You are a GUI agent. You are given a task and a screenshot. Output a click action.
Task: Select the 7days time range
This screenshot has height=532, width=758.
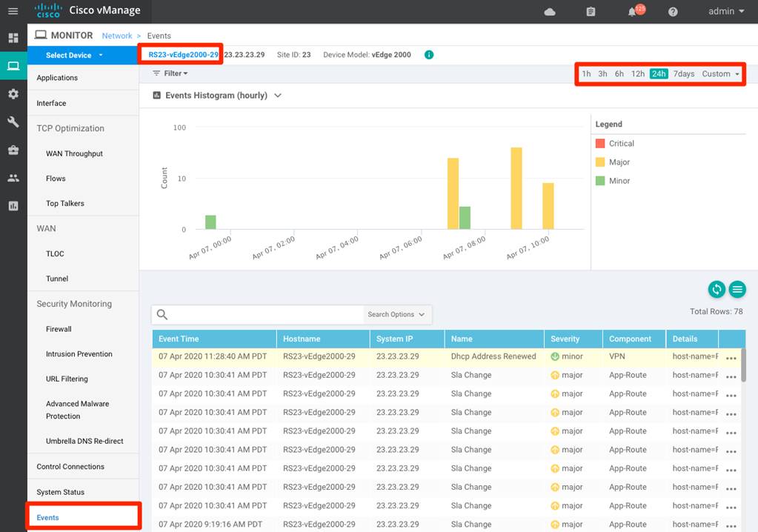(684, 74)
